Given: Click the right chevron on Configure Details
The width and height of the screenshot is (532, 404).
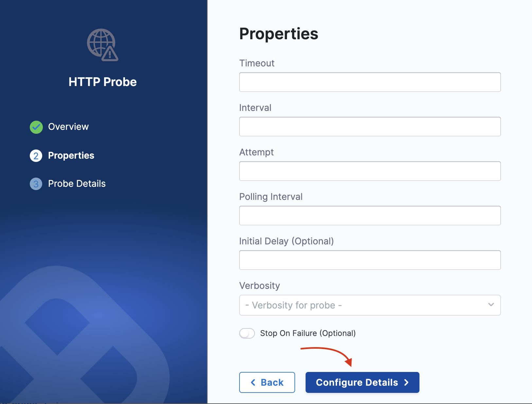Looking at the screenshot, I should click(407, 382).
